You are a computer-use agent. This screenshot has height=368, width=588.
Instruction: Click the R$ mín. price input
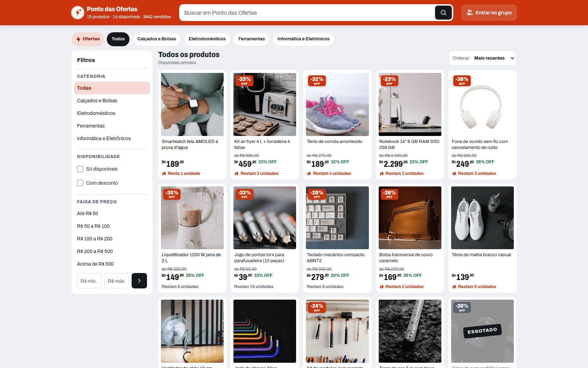point(89,281)
